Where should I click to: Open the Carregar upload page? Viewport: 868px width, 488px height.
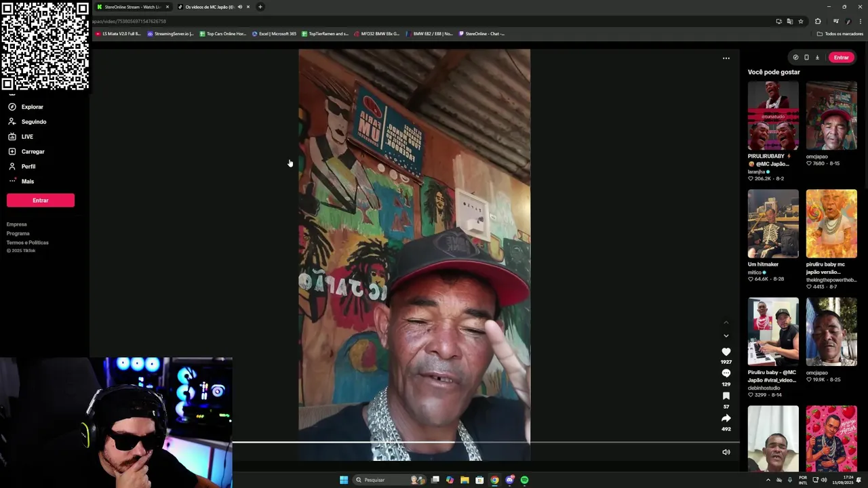point(26,152)
